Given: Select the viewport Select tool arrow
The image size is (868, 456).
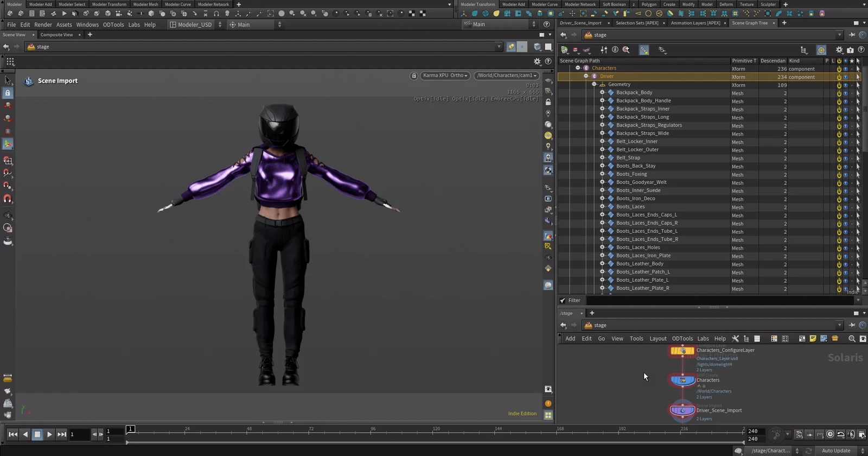Looking at the screenshot, I should (8, 80).
